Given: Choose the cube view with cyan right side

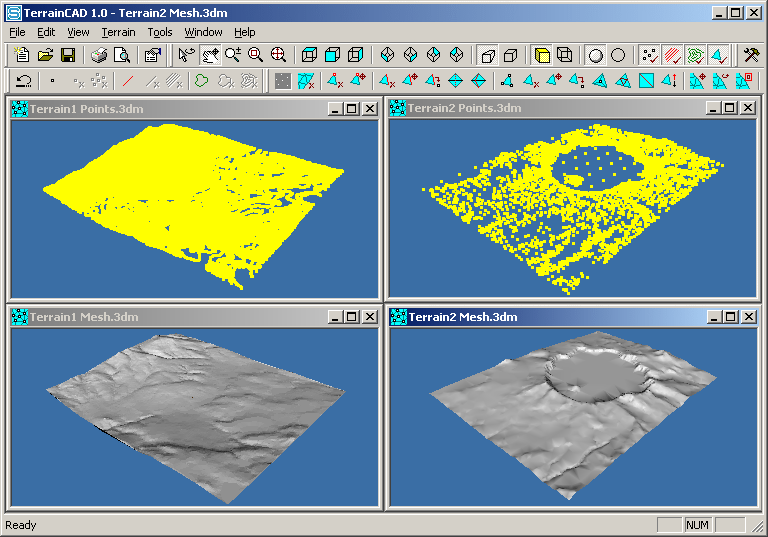Looking at the screenshot, I should point(355,55).
